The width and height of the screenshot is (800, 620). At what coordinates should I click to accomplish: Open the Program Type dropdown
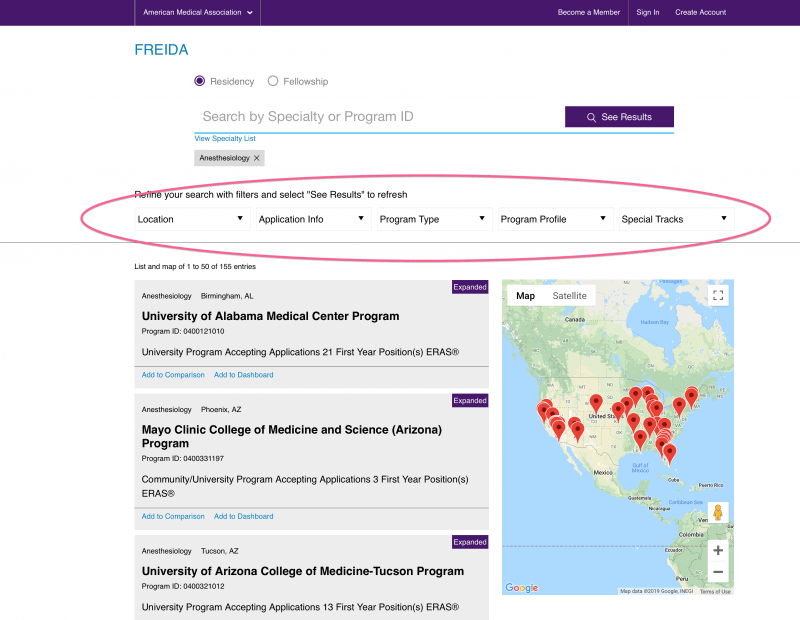point(434,219)
